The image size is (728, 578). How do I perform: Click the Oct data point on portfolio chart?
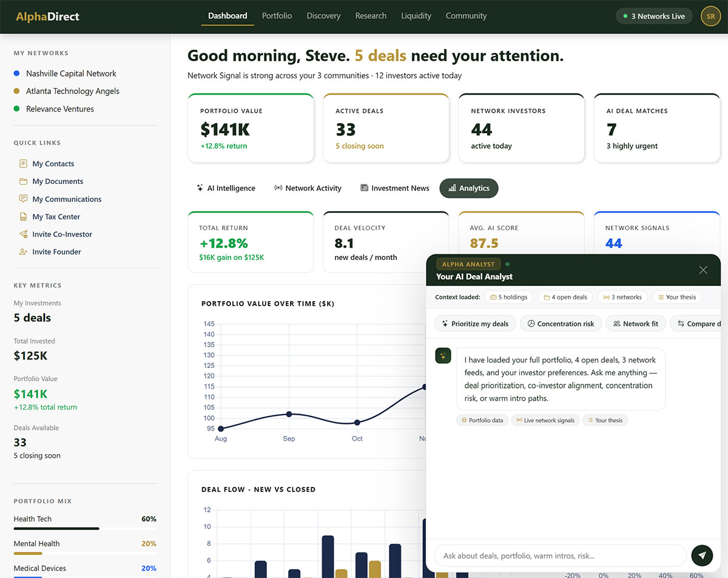pos(357,423)
